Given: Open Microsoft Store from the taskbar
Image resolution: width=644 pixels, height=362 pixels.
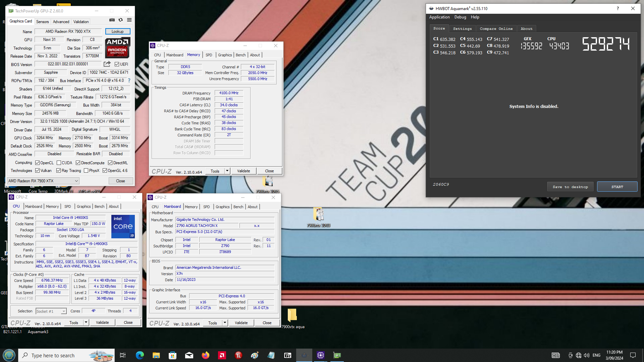Looking at the screenshot, I should 172,355.
